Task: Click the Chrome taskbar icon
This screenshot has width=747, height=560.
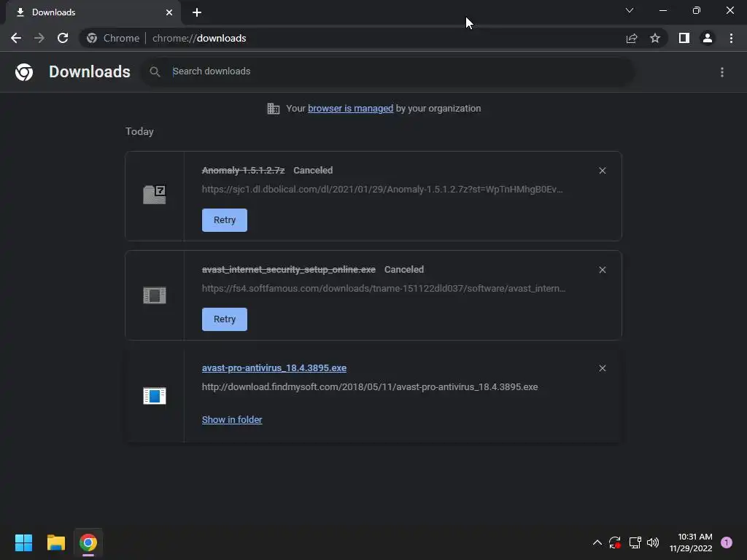Action: click(x=88, y=542)
